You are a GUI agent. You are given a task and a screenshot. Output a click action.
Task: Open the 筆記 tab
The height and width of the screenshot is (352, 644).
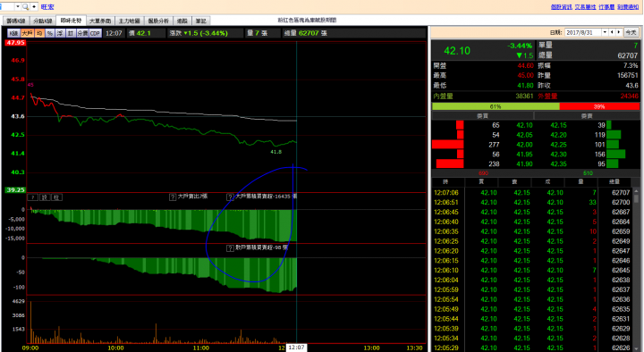point(201,21)
